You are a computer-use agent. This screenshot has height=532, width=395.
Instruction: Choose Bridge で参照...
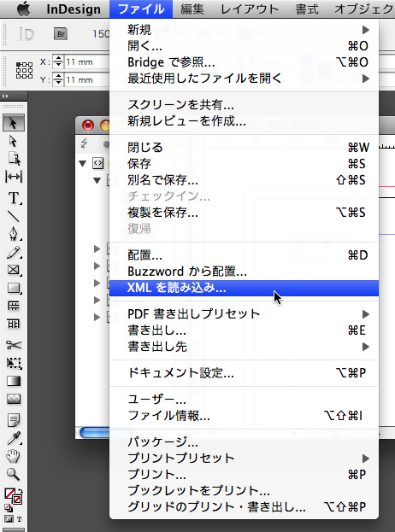pyautogui.click(x=245, y=62)
